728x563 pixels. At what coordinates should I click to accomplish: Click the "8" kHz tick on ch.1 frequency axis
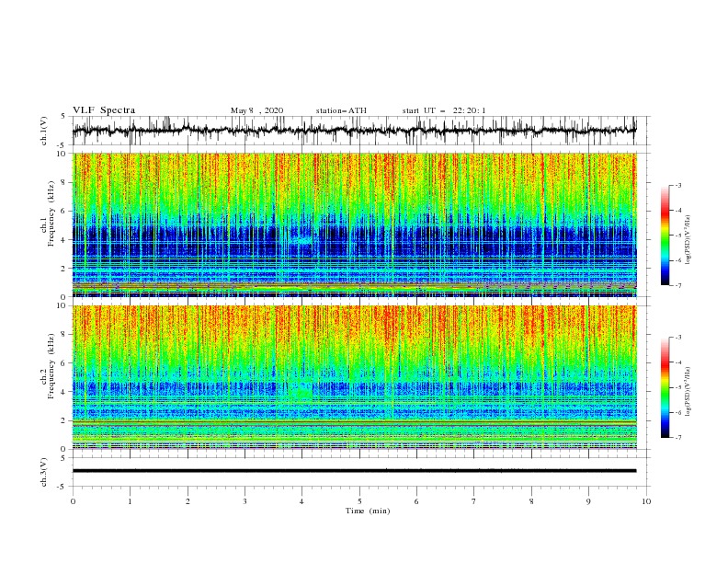pyautogui.click(x=63, y=182)
